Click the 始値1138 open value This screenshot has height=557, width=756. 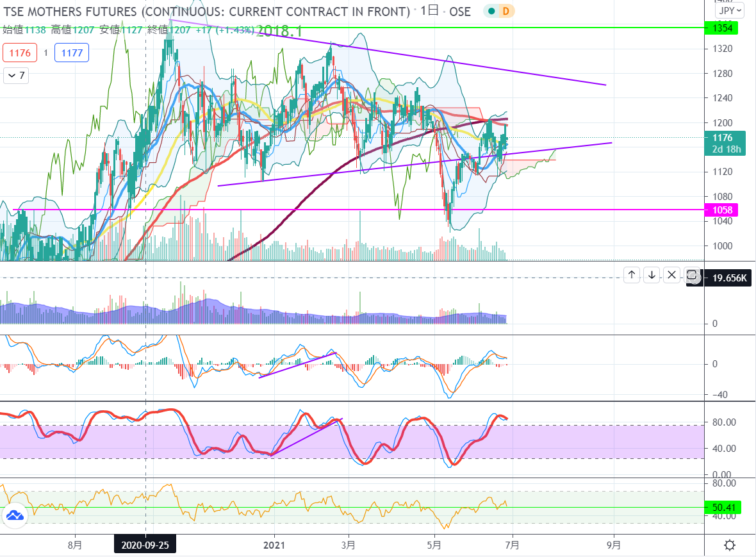pyautogui.click(x=24, y=30)
